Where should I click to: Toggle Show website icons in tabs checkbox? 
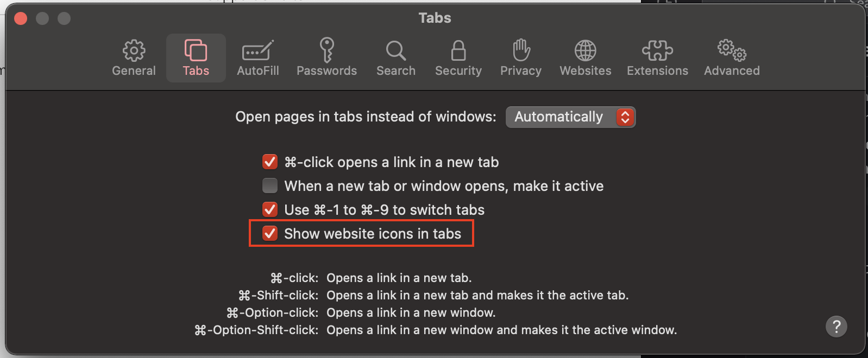coord(270,233)
